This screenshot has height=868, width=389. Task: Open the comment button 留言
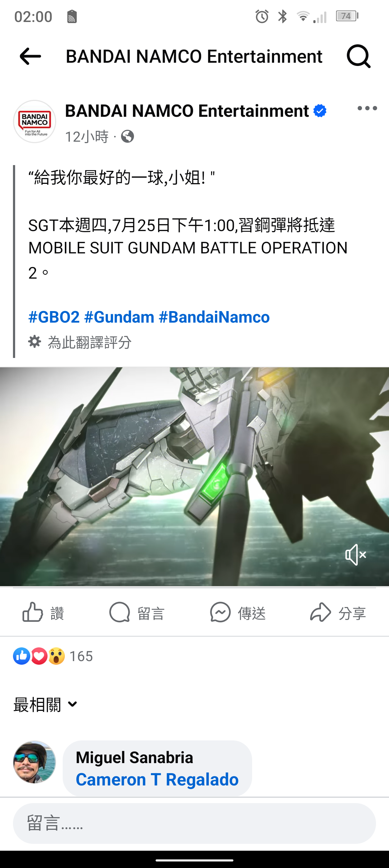(137, 612)
